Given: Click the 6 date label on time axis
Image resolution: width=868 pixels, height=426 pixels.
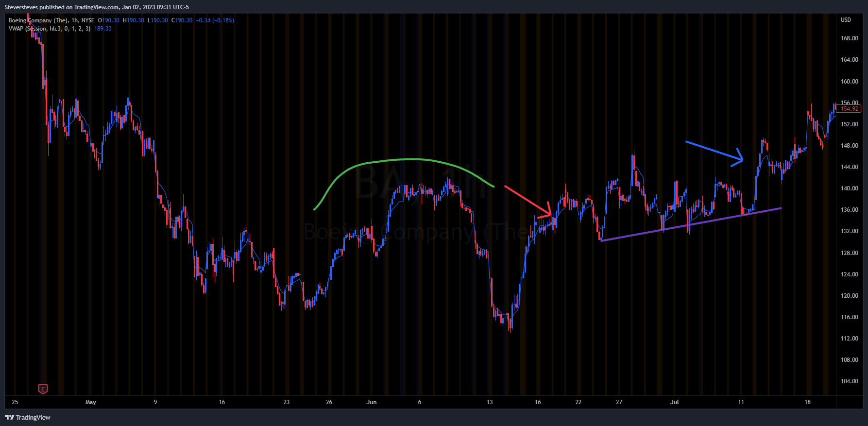Looking at the screenshot, I should [420, 402].
